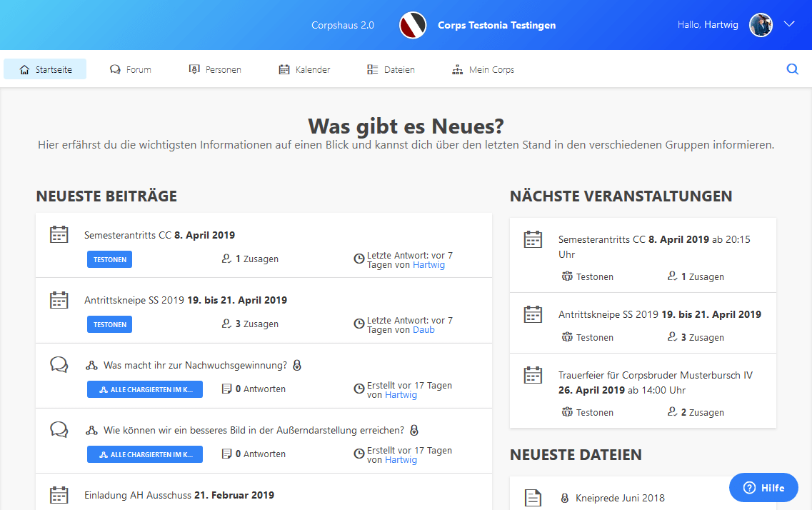Viewport: 812px width, 510px height.
Task: Click Corps Testonia Testingen title
Action: pos(496,26)
